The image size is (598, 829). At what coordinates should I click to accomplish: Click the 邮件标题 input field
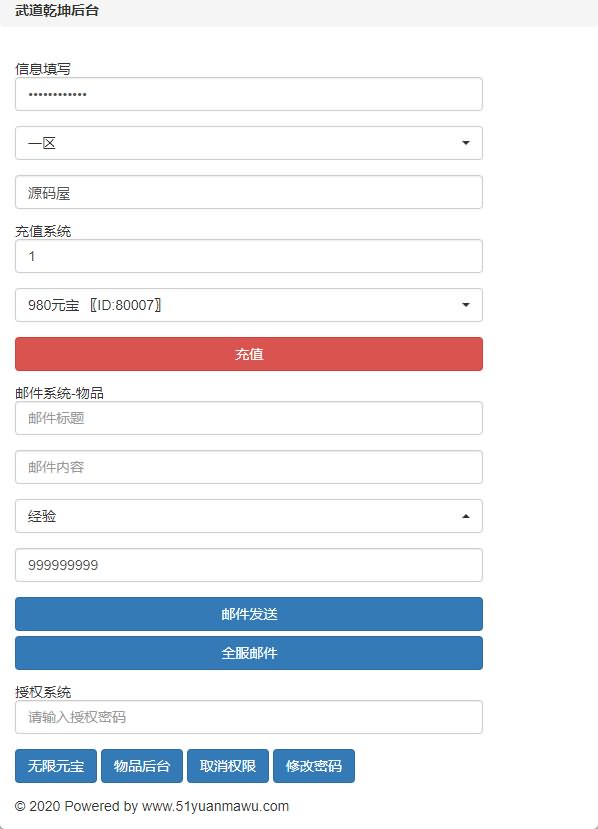click(x=249, y=418)
